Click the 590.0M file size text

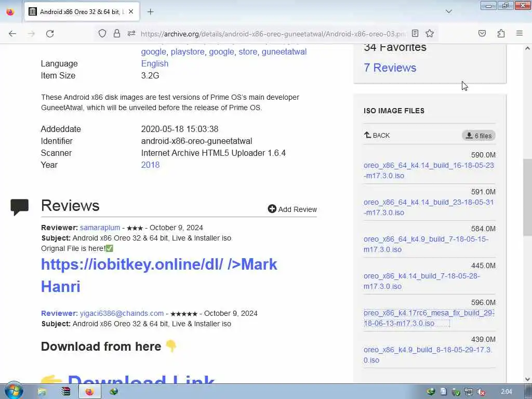point(483,155)
